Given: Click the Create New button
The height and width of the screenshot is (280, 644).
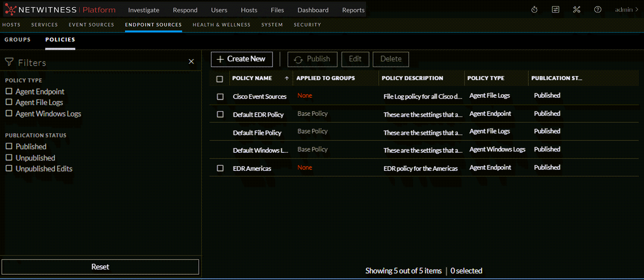Looking at the screenshot, I should click(x=242, y=59).
